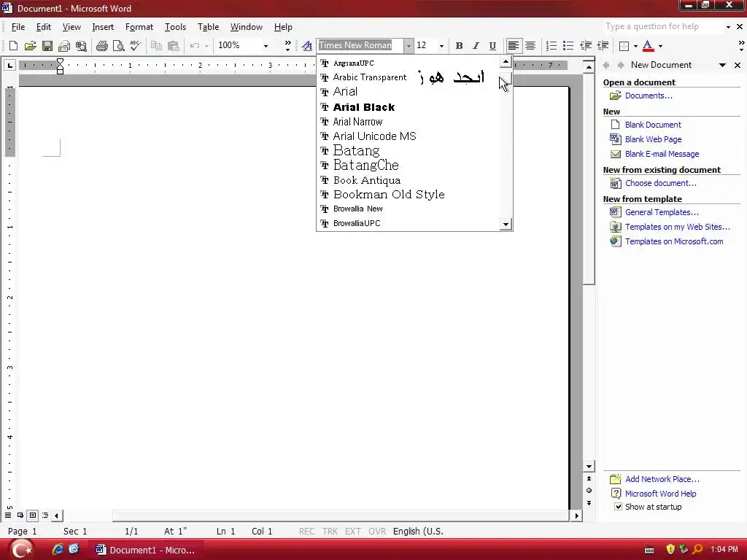The height and width of the screenshot is (560, 747).
Task: Switch to Outline view icon
Action: (x=45, y=516)
